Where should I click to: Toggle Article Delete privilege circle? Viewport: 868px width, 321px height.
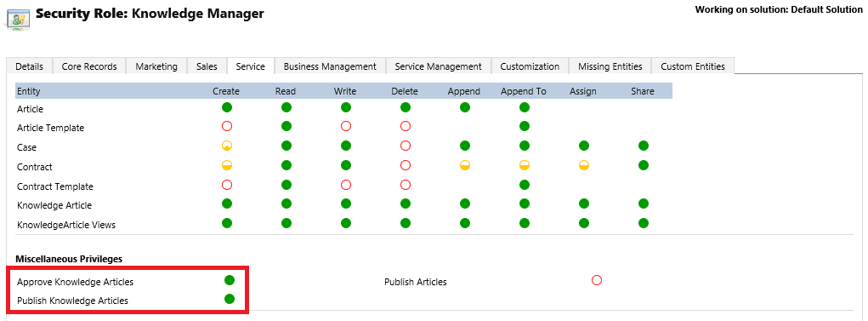tap(406, 107)
